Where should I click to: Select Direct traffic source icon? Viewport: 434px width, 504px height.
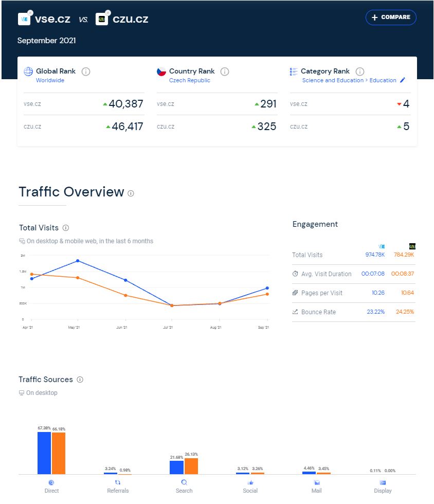click(51, 482)
